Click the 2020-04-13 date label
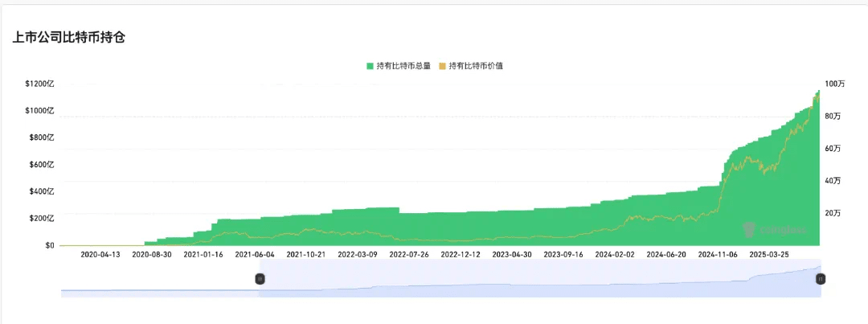Screen dimensions: 868x324 [x=100, y=254]
